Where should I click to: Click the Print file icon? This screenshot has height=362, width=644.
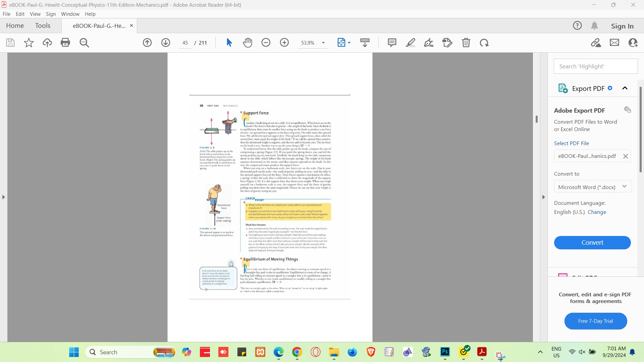65,43
